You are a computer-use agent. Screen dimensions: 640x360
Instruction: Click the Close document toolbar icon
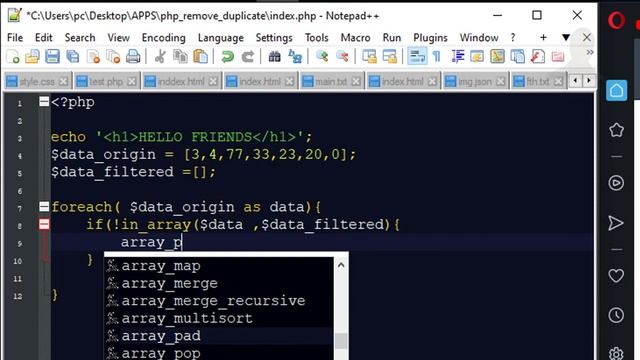(x=93, y=57)
